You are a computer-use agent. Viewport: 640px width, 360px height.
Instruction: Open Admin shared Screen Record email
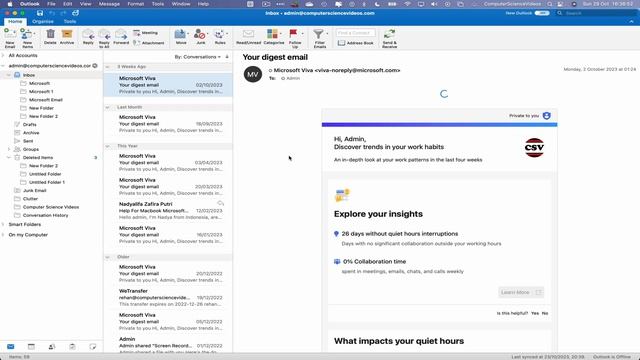(168, 344)
